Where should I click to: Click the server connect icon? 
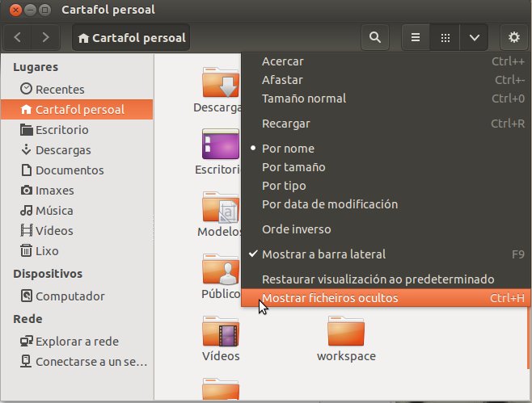tap(26, 361)
